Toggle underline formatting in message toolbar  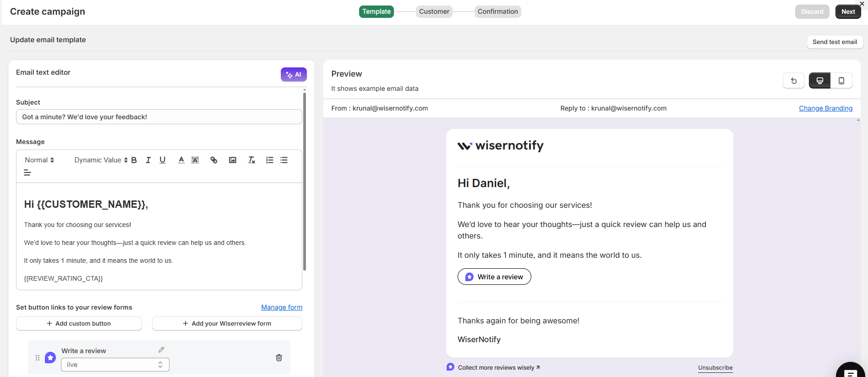click(163, 160)
